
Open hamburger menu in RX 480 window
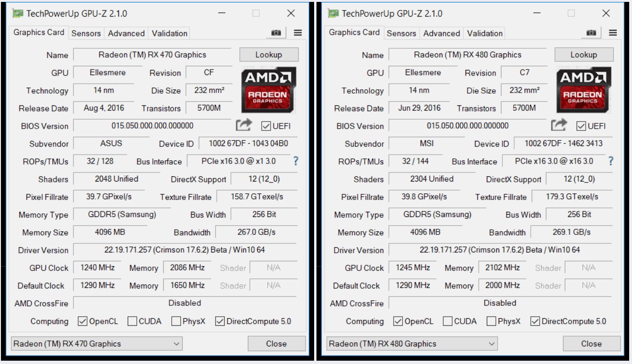(x=613, y=33)
